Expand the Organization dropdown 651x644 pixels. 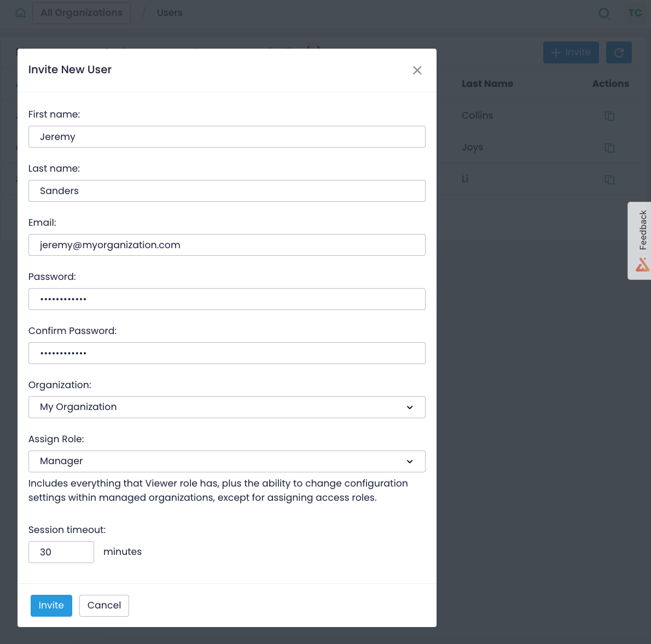pyautogui.click(x=226, y=407)
